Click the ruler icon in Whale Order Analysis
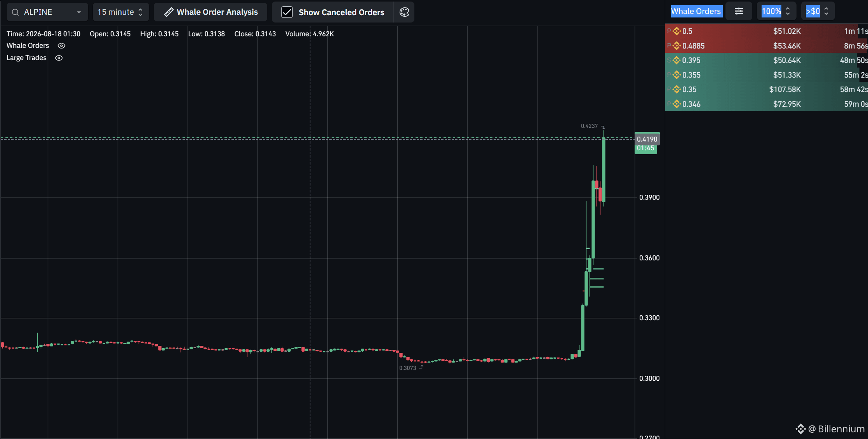This screenshot has height=439, width=868. 169,12
